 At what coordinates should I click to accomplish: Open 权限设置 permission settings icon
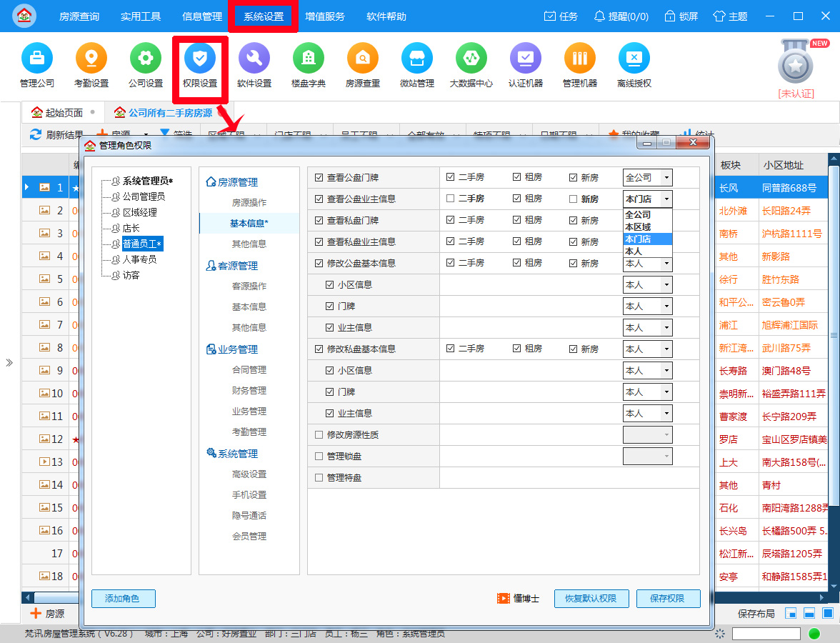click(x=200, y=58)
